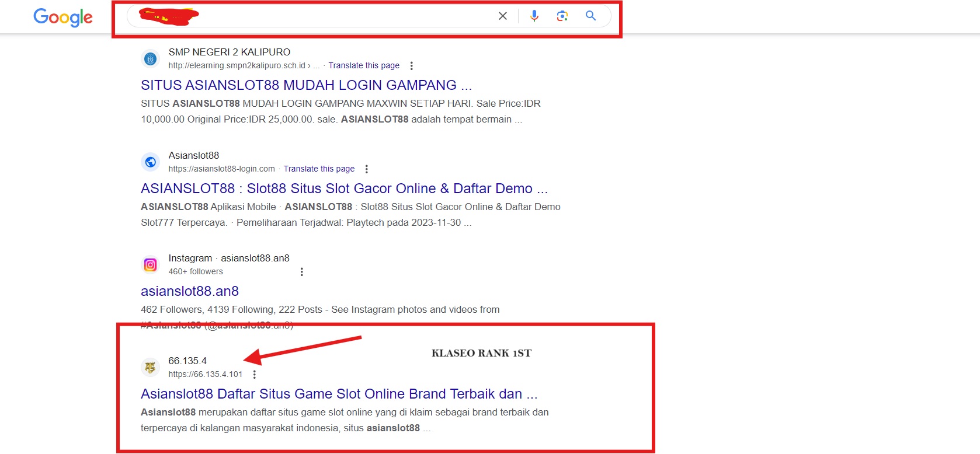The image size is (980, 454).
Task: Open 'Asianslot88 Daftar Situs Game Slot' result
Action: pyautogui.click(x=339, y=394)
